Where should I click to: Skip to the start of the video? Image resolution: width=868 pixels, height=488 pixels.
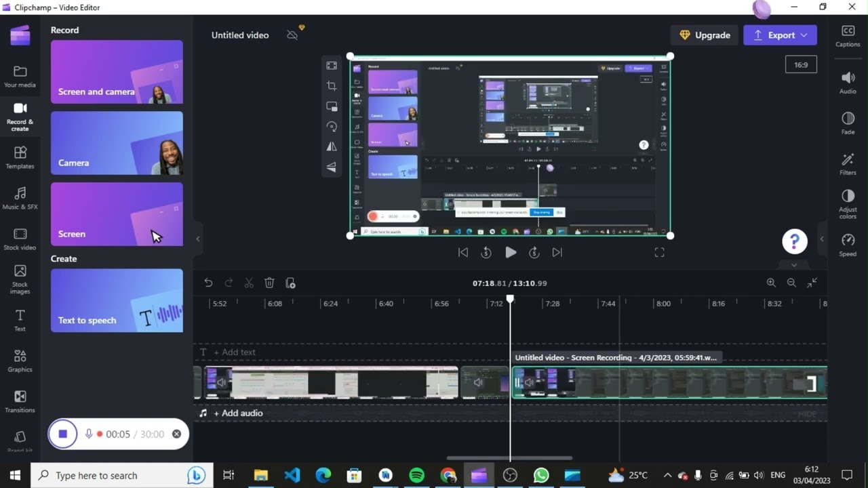click(x=463, y=252)
